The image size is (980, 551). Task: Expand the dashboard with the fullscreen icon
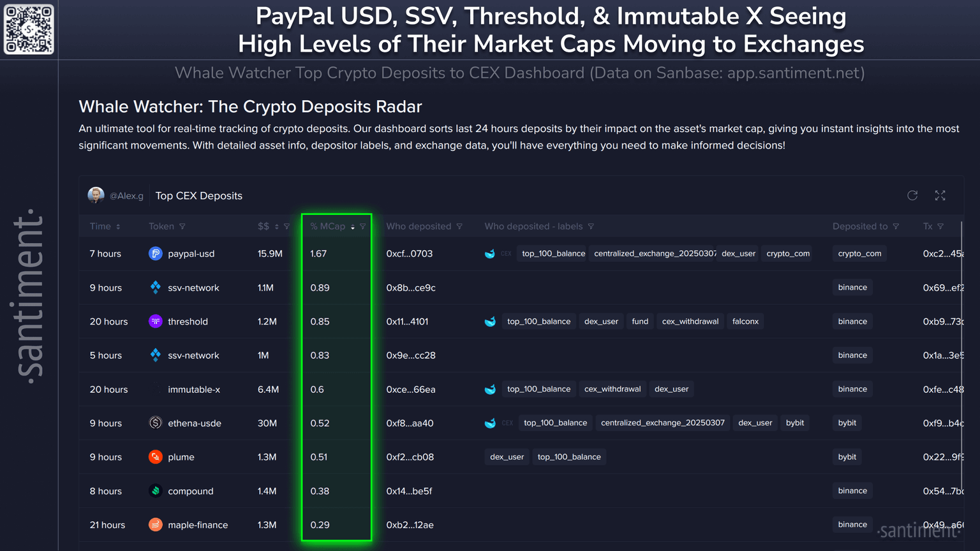click(x=940, y=195)
